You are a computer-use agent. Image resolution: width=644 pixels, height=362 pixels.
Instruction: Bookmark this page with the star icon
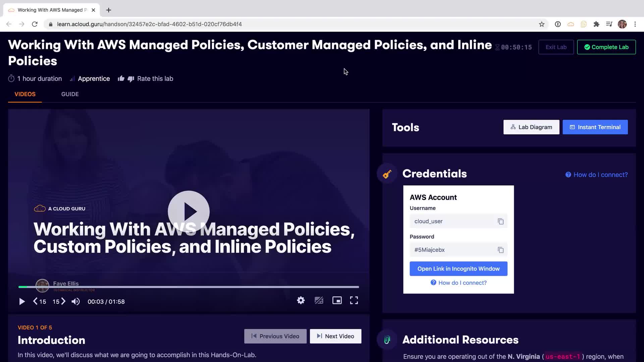541,24
